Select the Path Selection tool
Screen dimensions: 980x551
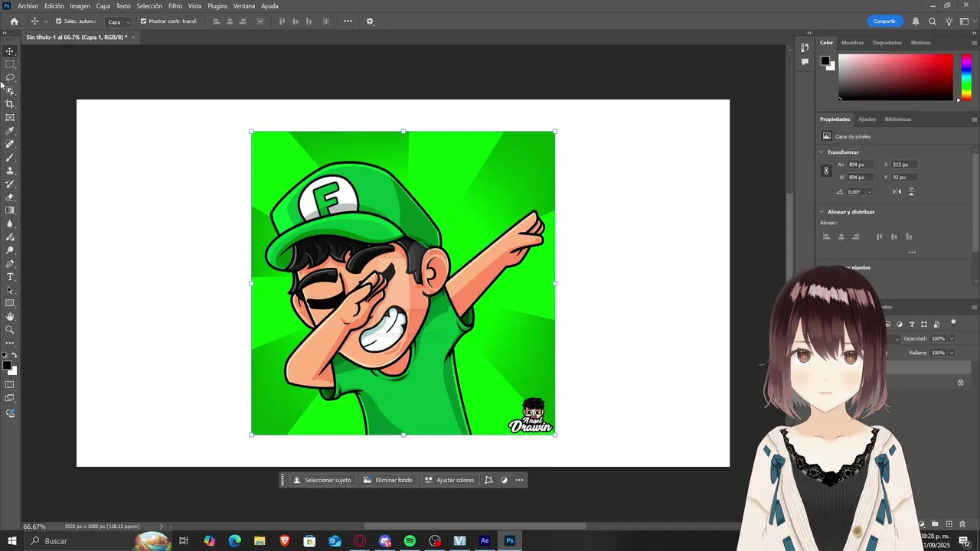point(10,290)
